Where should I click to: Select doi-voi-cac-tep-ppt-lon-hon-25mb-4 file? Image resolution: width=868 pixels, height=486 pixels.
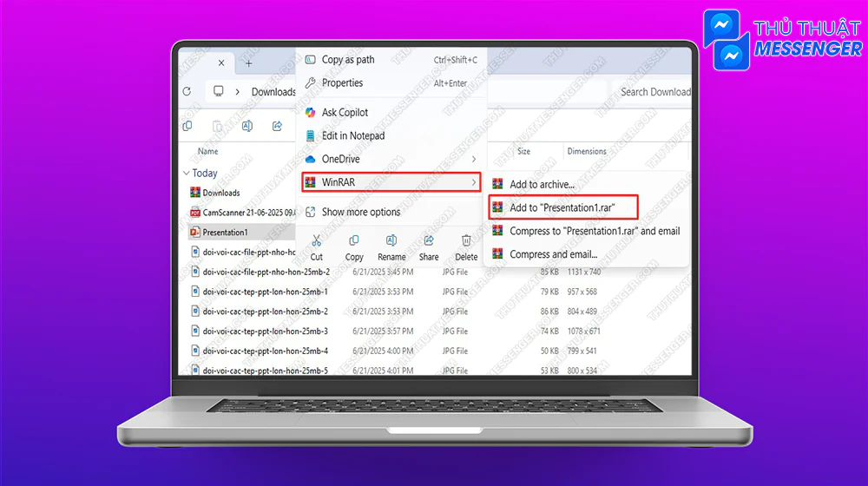point(265,351)
